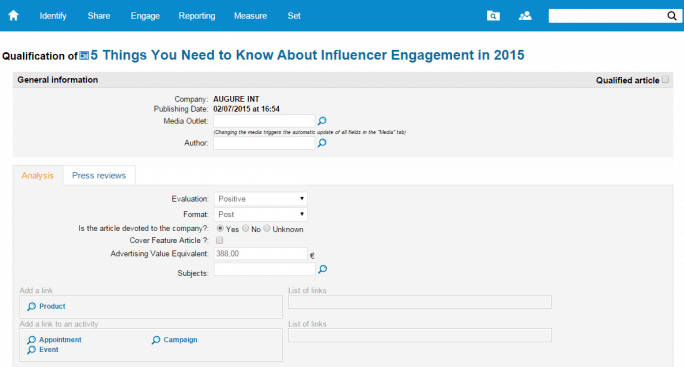Select No for article devoted to company
Image resolution: width=684 pixels, height=367 pixels.
(x=246, y=228)
